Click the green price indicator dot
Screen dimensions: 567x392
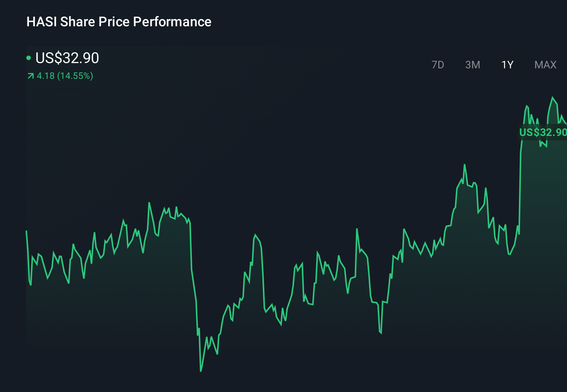pos(29,58)
